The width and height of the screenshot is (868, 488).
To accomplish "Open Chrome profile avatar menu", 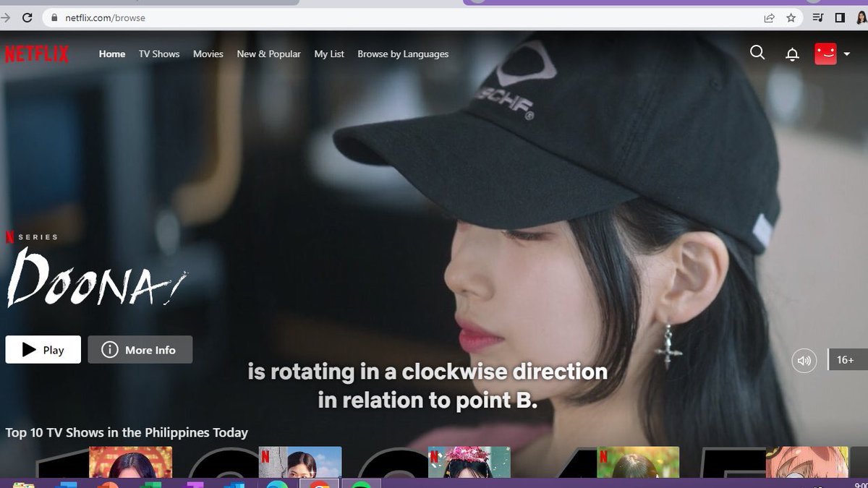I will point(861,18).
